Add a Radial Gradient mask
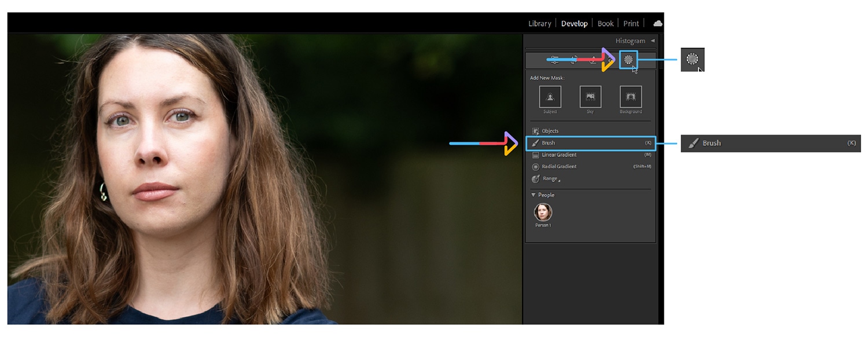The width and height of the screenshot is (868, 337). [558, 167]
